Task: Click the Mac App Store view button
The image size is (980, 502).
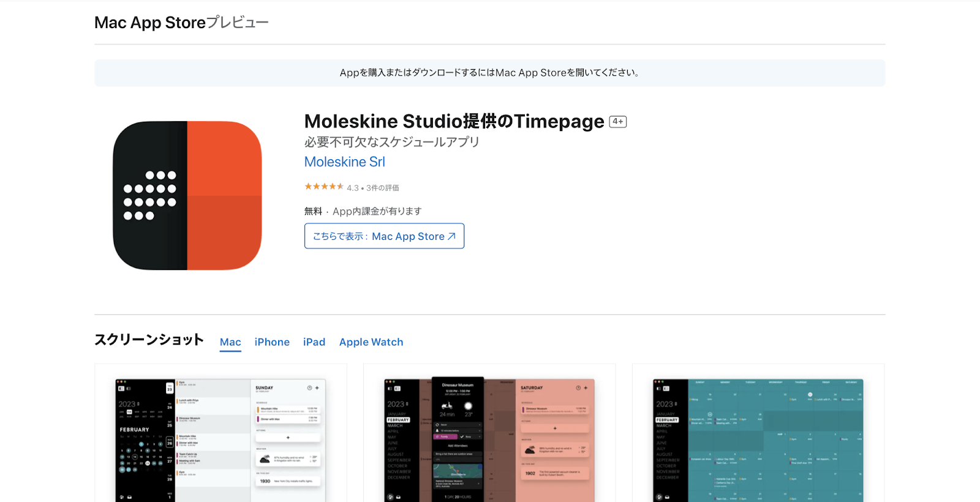Action: pyautogui.click(x=384, y=236)
